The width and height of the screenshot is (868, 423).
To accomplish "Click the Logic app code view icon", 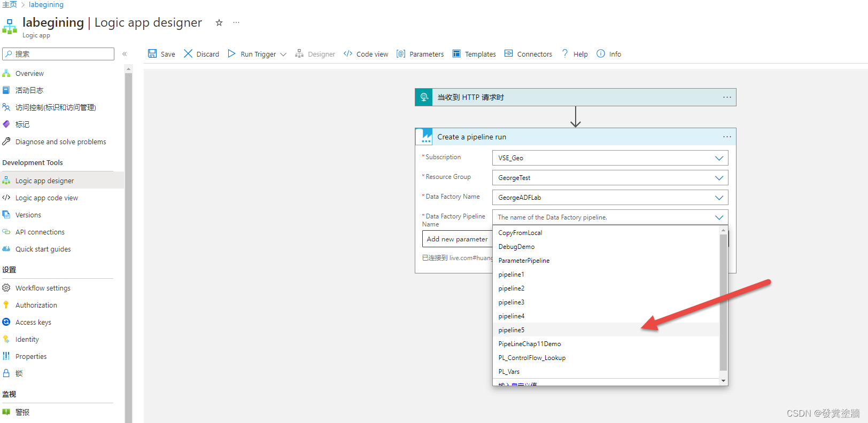I will 6,198.
